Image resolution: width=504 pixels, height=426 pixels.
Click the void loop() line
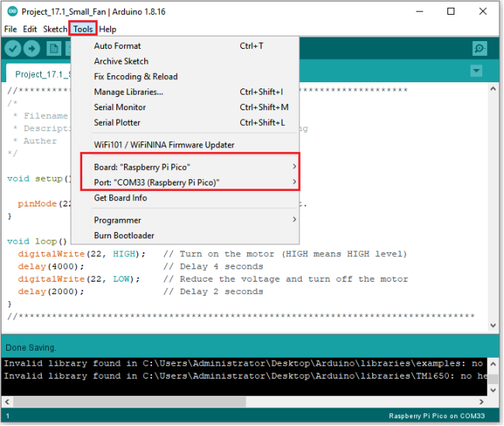click(37, 241)
